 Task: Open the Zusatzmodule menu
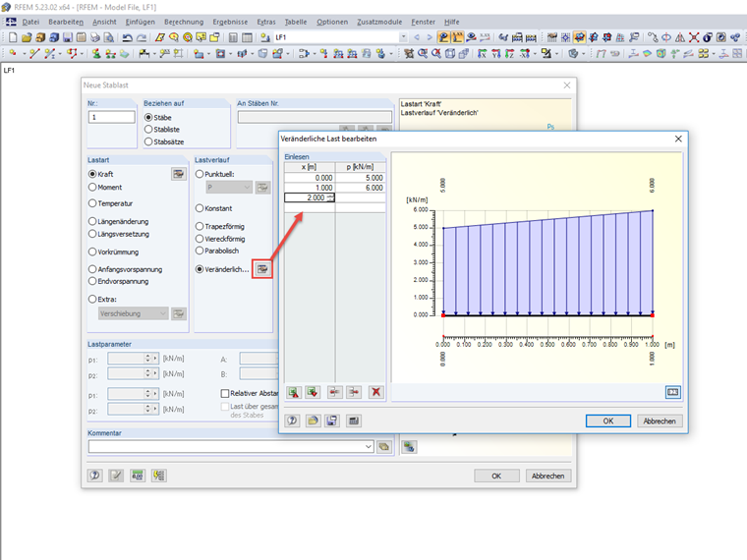(x=379, y=22)
